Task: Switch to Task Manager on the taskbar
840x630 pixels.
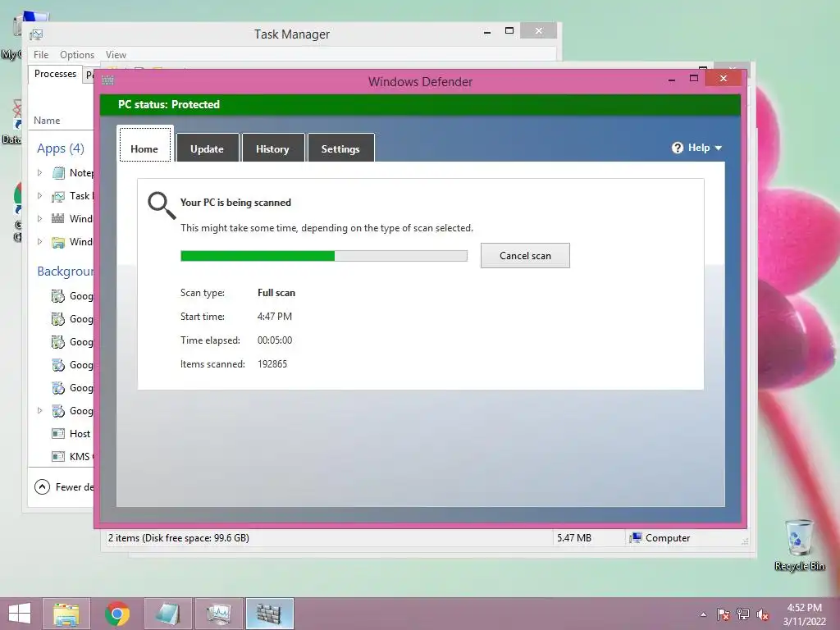Action: coord(218,614)
